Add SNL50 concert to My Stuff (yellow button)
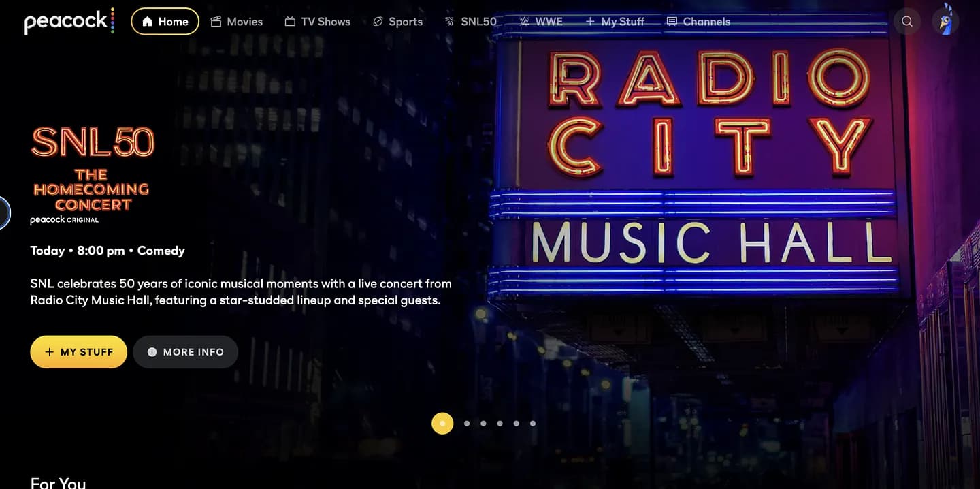Viewport: 980px width, 489px height. pos(79,352)
